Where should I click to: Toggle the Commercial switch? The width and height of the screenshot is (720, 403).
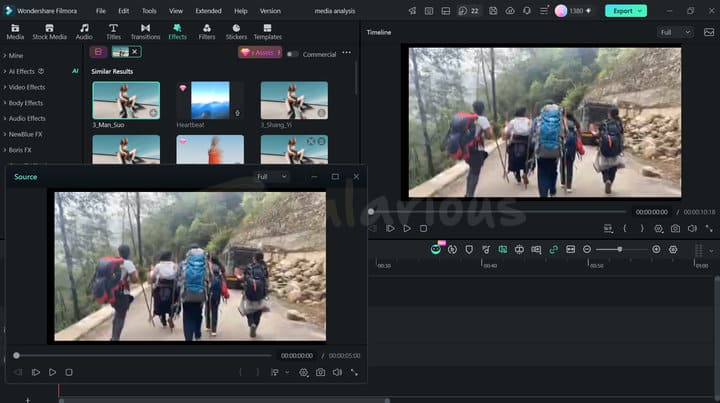[292, 54]
